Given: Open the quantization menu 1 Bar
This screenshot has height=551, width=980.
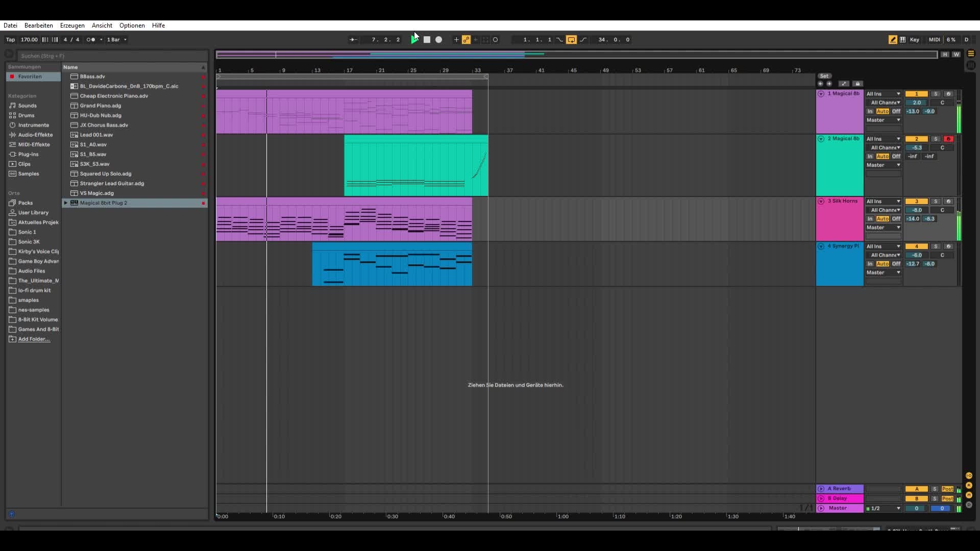Looking at the screenshot, I should [x=116, y=40].
